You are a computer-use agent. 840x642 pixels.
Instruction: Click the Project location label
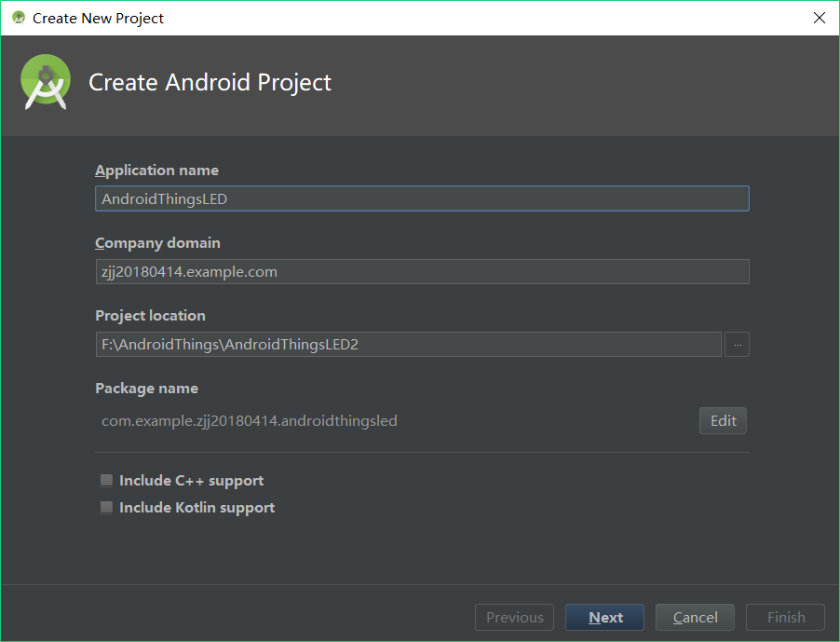click(151, 316)
